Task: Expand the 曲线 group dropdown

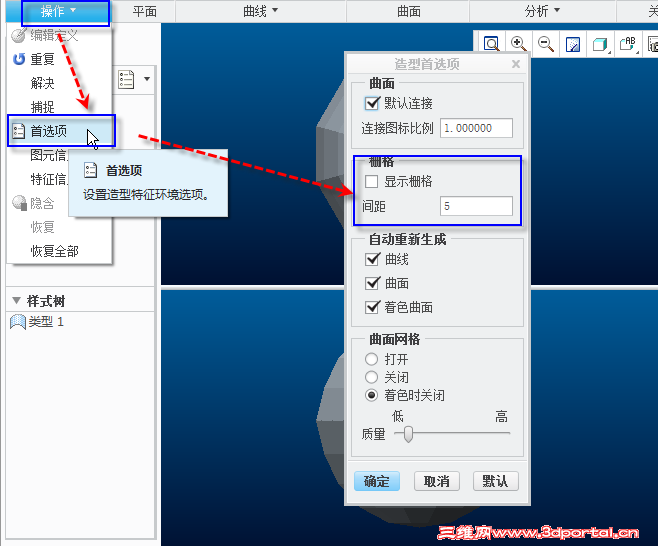Action: [260, 11]
